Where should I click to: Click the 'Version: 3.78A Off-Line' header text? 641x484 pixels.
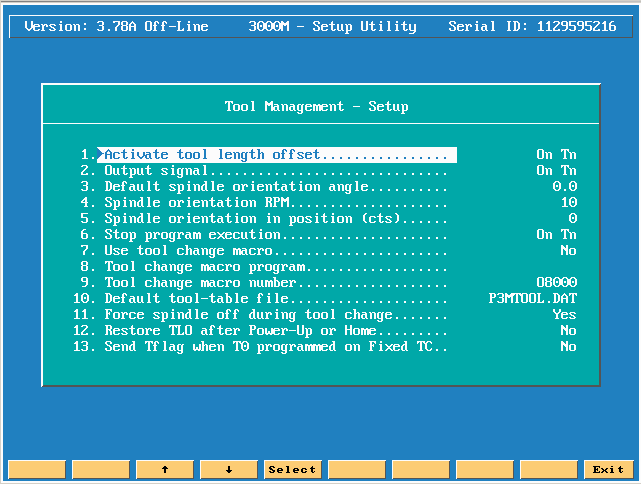coord(117,27)
